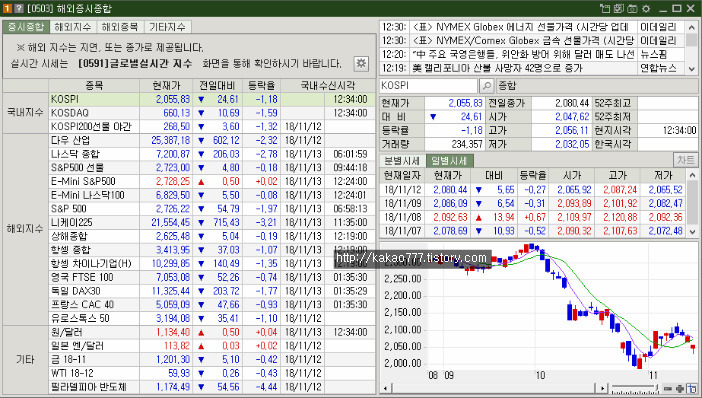Select the 유로스톡스 50 row
The height and width of the screenshot is (398, 702).
(x=212, y=318)
